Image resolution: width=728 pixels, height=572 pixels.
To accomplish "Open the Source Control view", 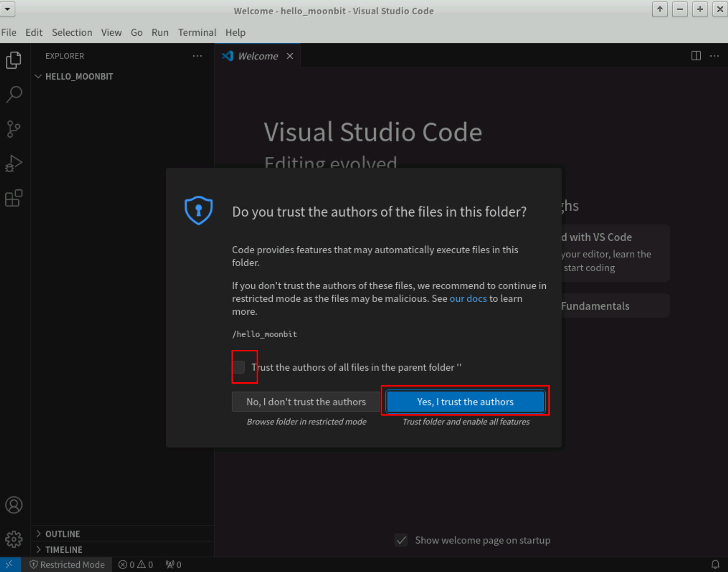I will [x=14, y=129].
